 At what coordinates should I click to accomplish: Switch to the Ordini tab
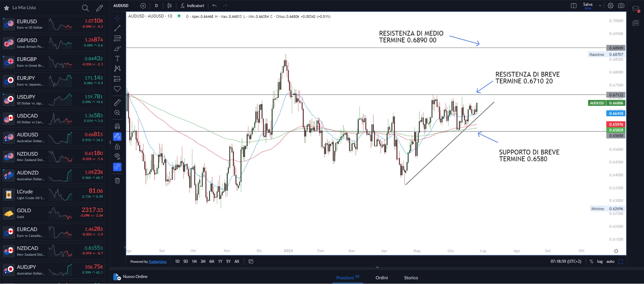382,278
